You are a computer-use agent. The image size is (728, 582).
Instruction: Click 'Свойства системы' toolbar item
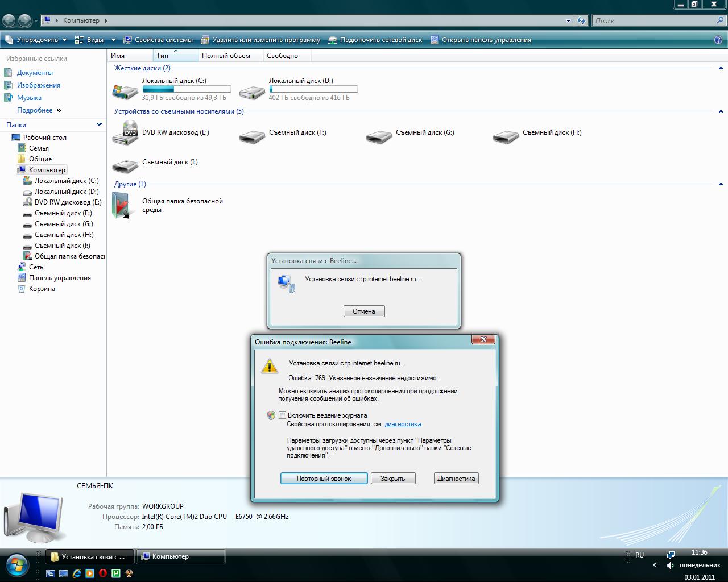[x=158, y=40]
